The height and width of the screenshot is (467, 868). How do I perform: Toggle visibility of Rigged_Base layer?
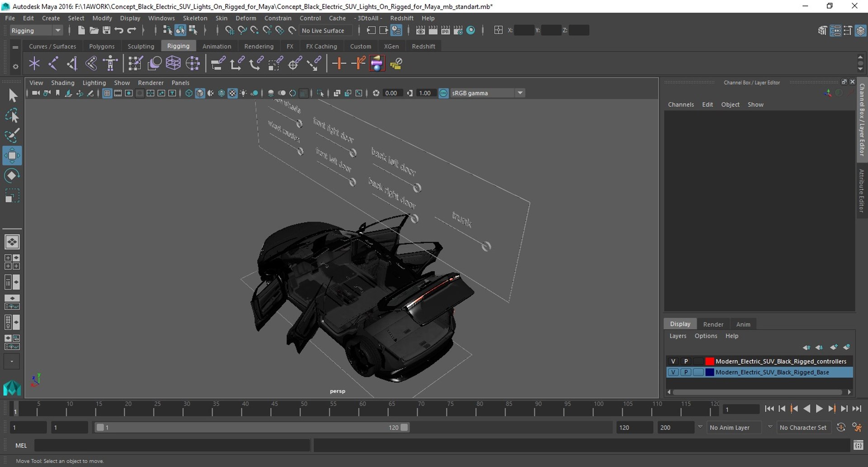click(x=673, y=372)
